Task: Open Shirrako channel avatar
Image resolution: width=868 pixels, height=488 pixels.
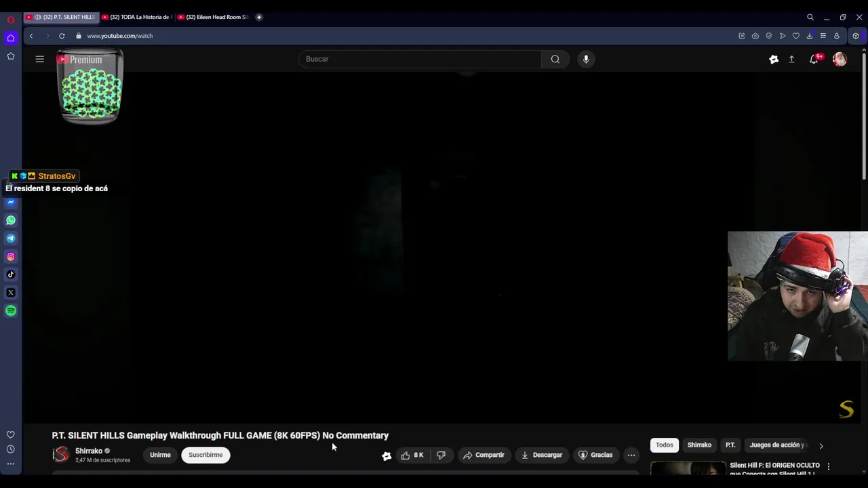Action: [x=61, y=455]
